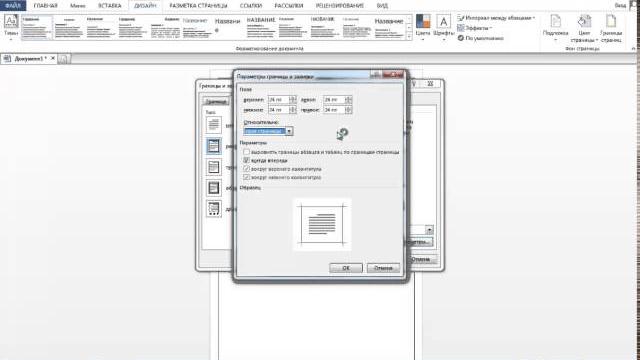The width and height of the screenshot is (640, 360).
Task: Switch to the ВСТАВКА ribbon tab
Action: pyautogui.click(x=109, y=6)
